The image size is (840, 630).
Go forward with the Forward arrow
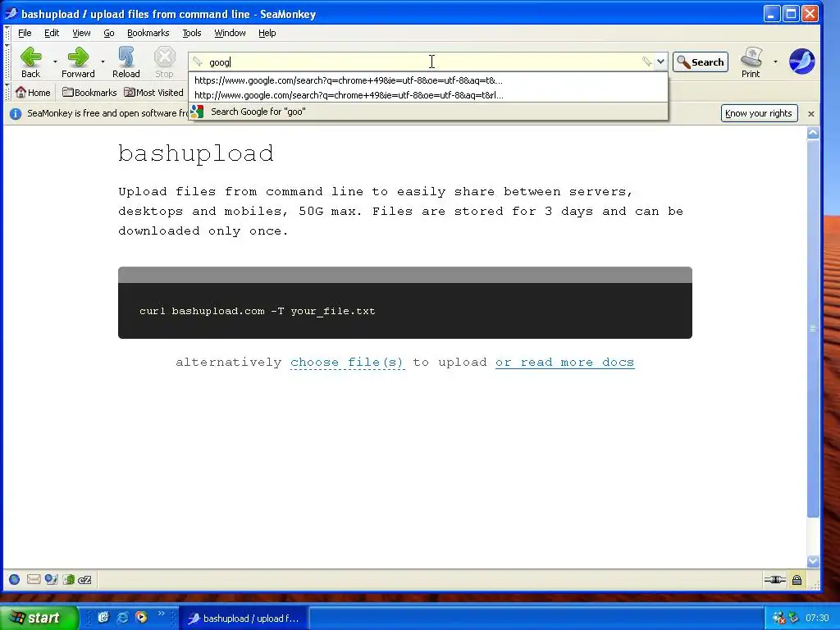(78, 62)
